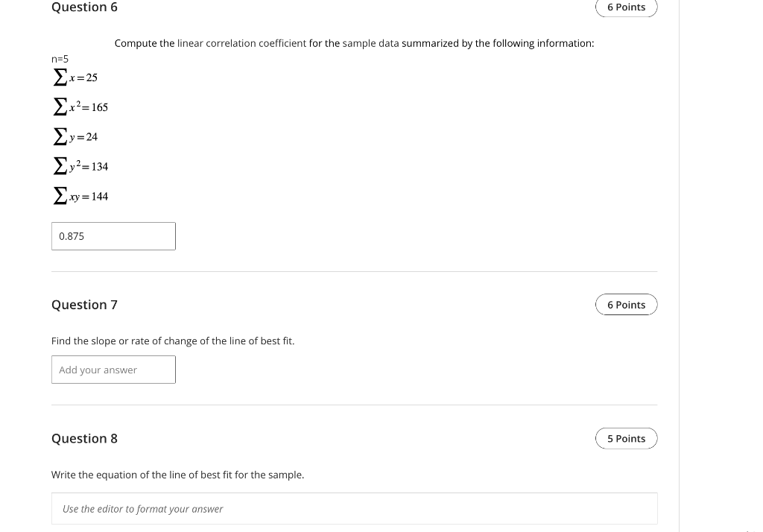Click the summation formula Σy²=134
This screenshot has height=532, width=763.
tap(79, 165)
